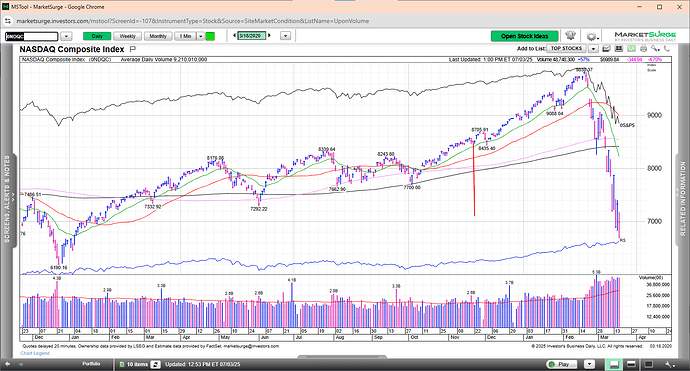This screenshot has height=371, width=690.
Task: Open the Add to List dropdown arrow
Action: pyautogui.click(x=593, y=49)
